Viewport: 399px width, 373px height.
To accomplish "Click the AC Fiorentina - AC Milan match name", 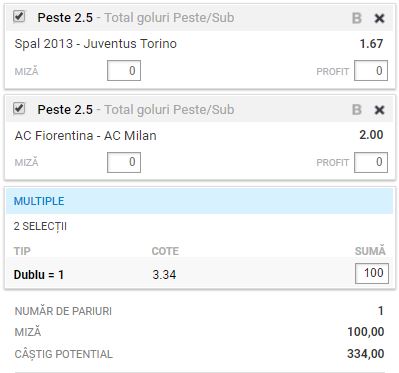I will (86, 136).
